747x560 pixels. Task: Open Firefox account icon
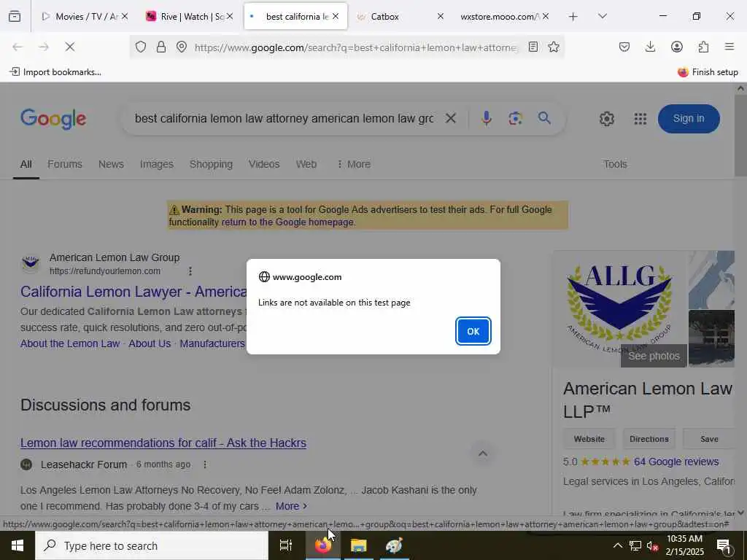[676, 47]
